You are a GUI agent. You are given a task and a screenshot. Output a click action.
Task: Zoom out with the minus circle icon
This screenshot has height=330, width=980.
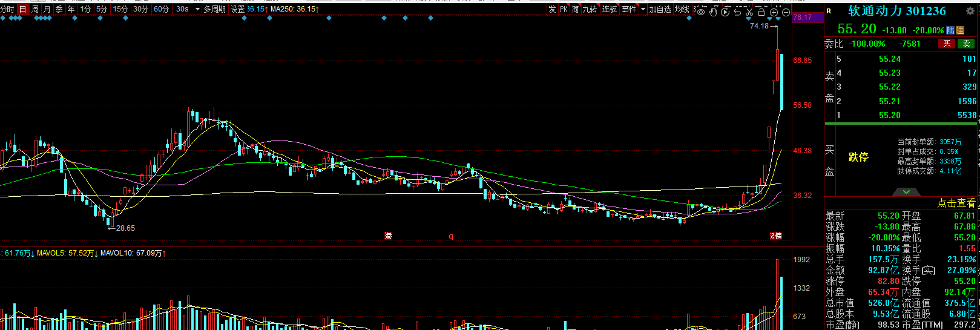(786, 12)
